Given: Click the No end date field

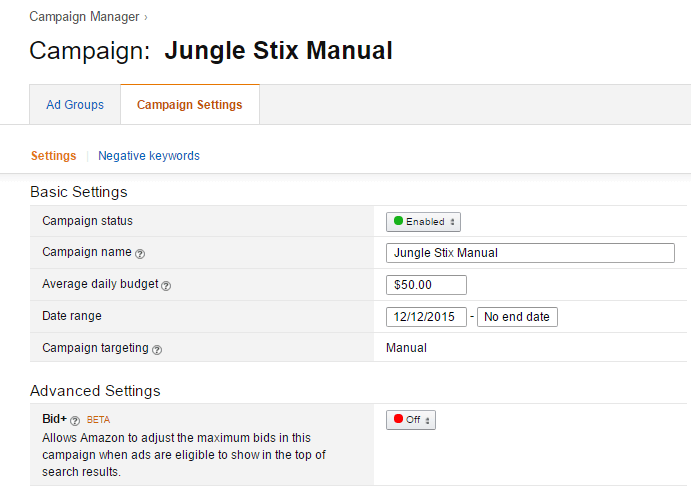Looking at the screenshot, I should click(517, 317).
